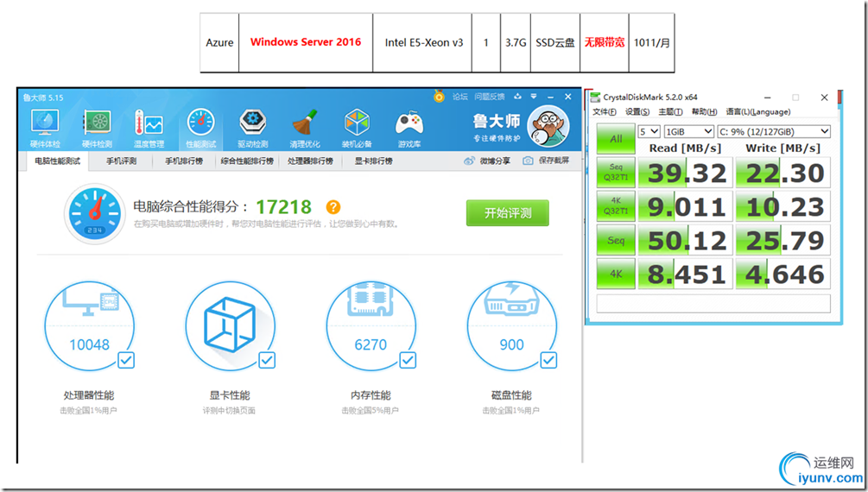Click the 无限带宽 table cell
The image size is (868, 492).
pyautogui.click(x=605, y=42)
